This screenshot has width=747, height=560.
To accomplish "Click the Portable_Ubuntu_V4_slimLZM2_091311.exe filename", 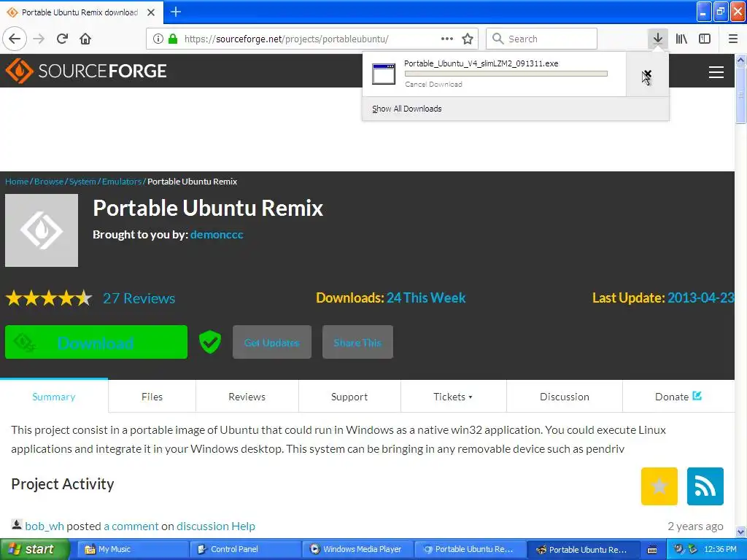I will click(481, 63).
